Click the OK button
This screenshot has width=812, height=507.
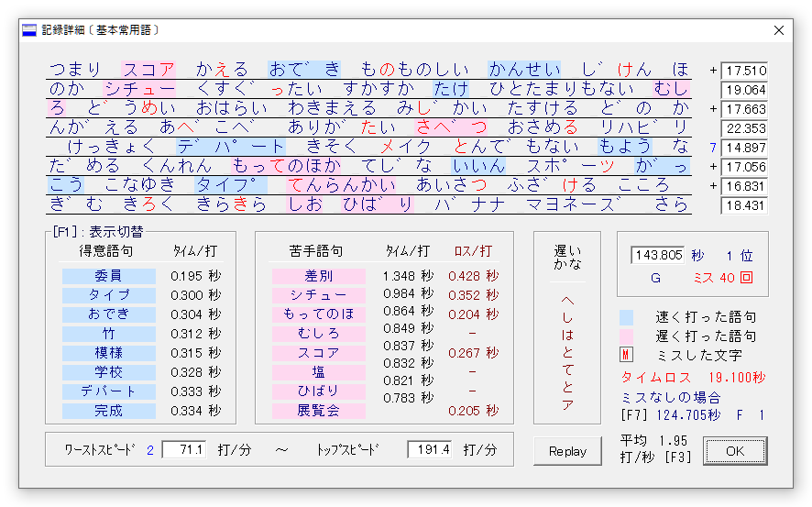pyautogui.click(x=735, y=451)
